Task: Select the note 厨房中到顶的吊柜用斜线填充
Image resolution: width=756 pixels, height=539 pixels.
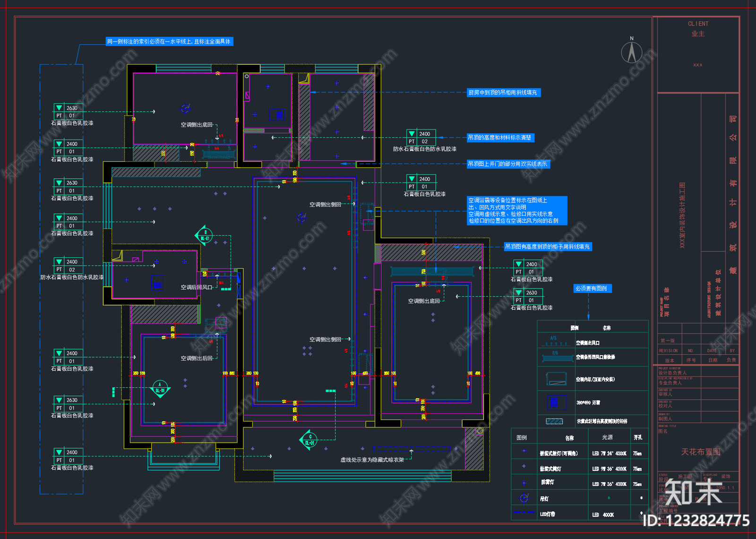Action: coord(504,93)
